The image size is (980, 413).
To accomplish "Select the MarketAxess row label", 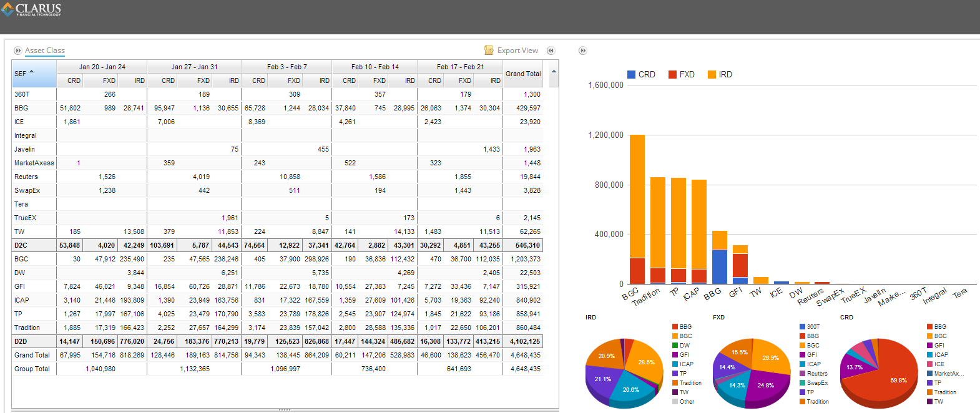I will click(34, 163).
